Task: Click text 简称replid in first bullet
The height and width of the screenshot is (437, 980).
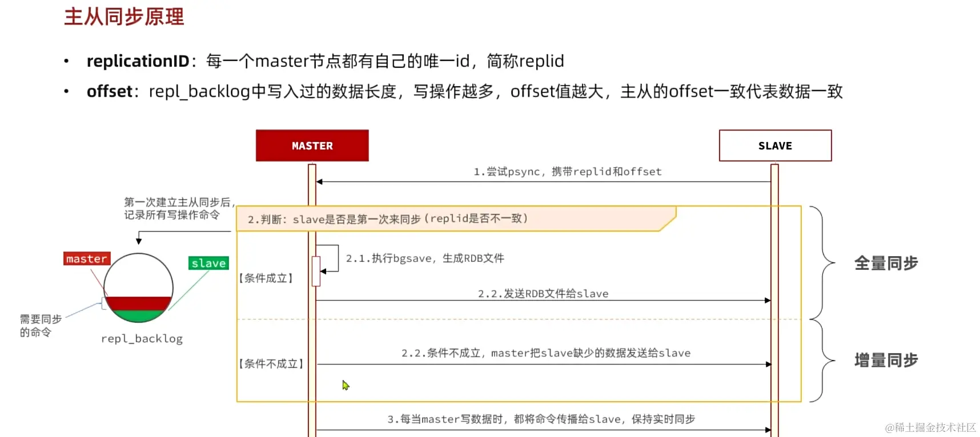Action: [525, 61]
